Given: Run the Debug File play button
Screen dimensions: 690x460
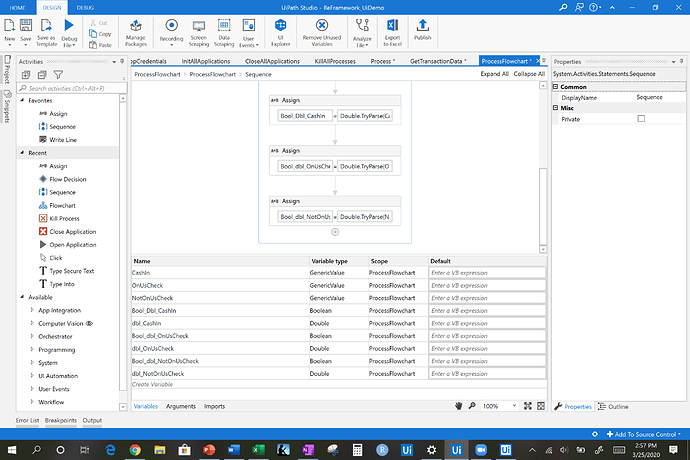Looking at the screenshot, I should click(69, 32).
